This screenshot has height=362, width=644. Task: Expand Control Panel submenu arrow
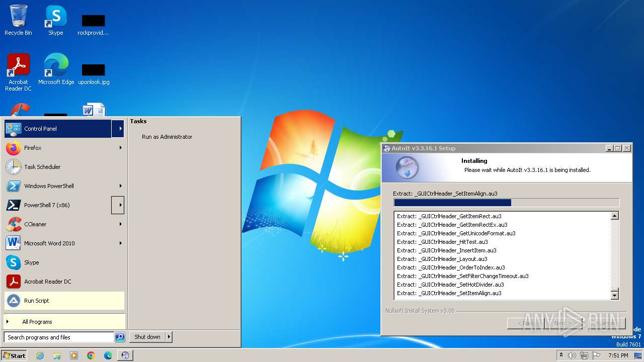click(118, 129)
